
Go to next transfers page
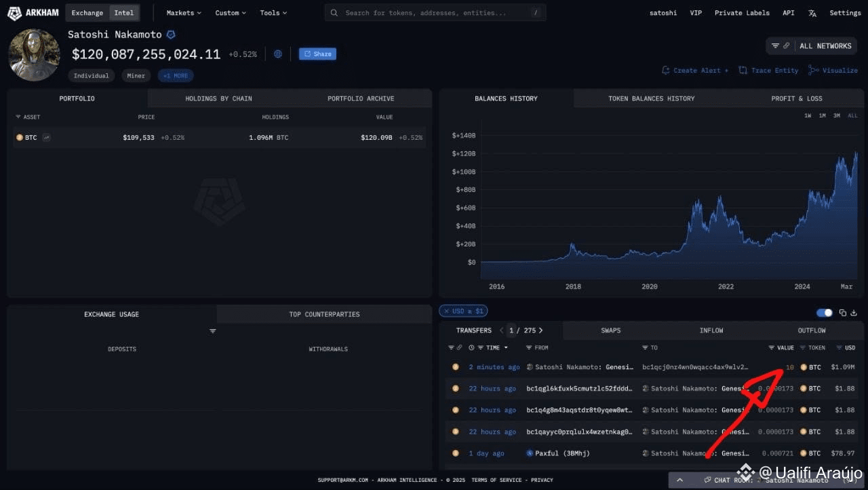(540, 331)
